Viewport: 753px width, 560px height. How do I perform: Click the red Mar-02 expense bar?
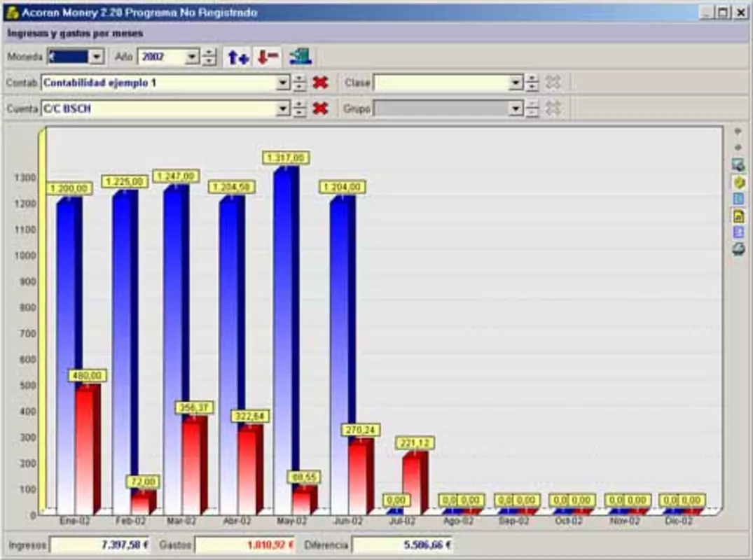195,465
